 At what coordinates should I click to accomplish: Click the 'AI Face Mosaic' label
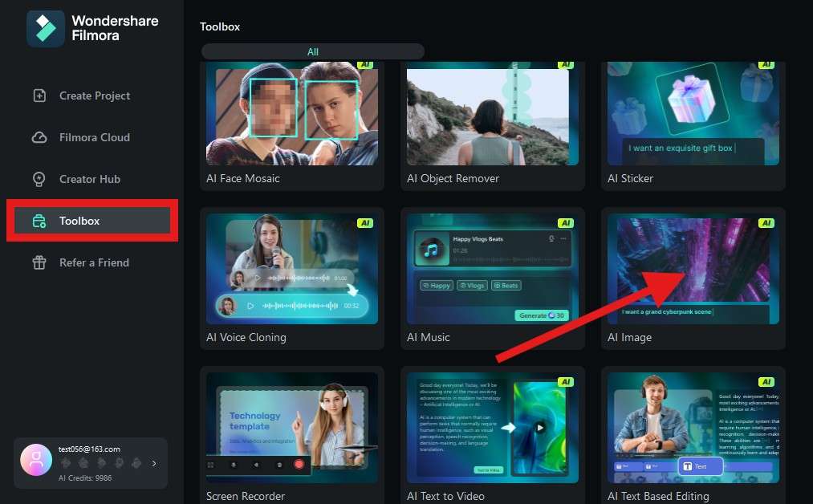pyautogui.click(x=243, y=178)
